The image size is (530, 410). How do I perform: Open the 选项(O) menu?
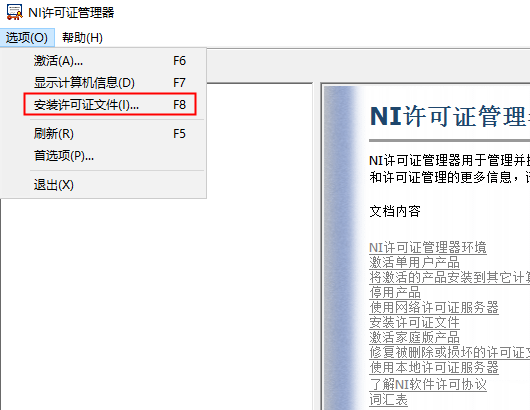point(27,38)
